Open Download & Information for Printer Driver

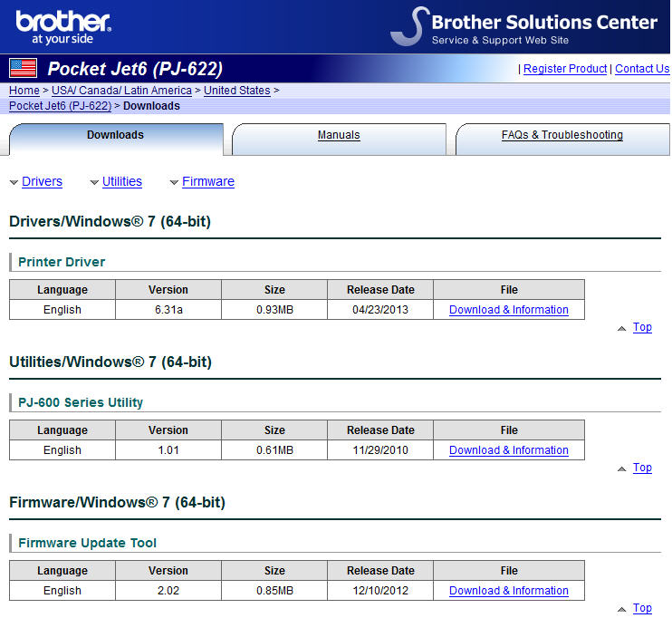coord(508,310)
